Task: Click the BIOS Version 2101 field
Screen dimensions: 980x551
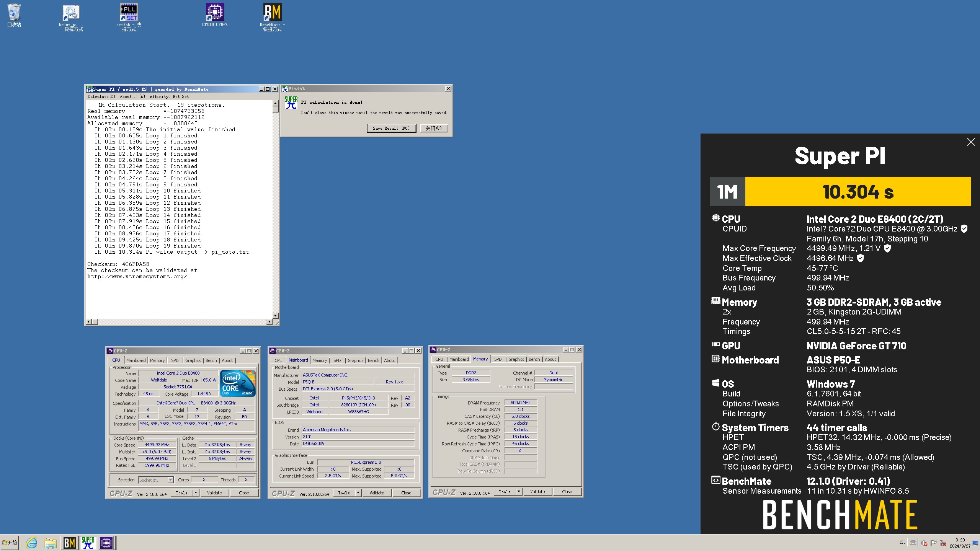Action: pyautogui.click(x=358, y=437)
